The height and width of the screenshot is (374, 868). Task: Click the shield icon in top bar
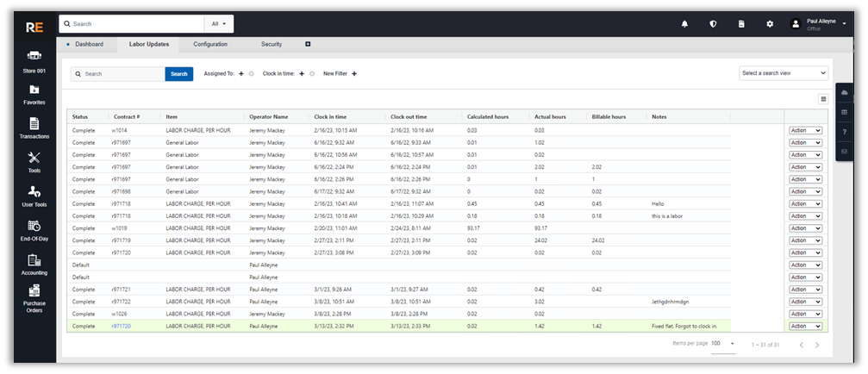pos(713,24)
